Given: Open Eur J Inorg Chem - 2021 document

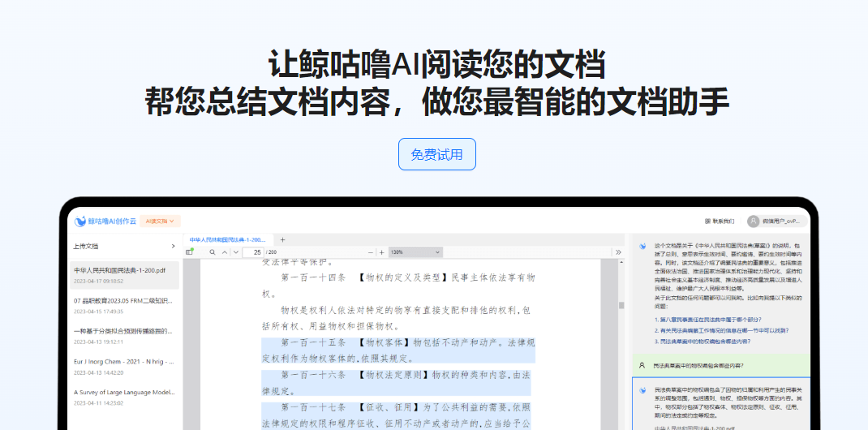Looking at the screenshot, I should 124,367.
